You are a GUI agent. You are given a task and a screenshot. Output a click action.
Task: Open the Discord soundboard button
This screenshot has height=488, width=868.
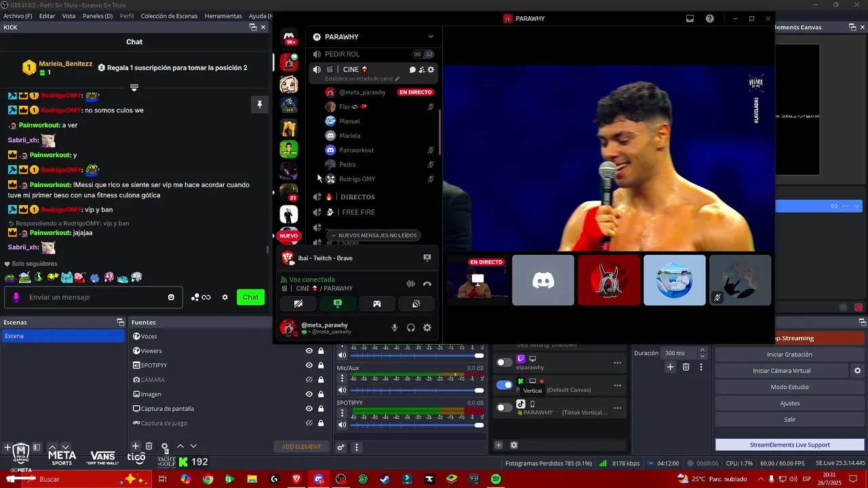click(416, 304)
